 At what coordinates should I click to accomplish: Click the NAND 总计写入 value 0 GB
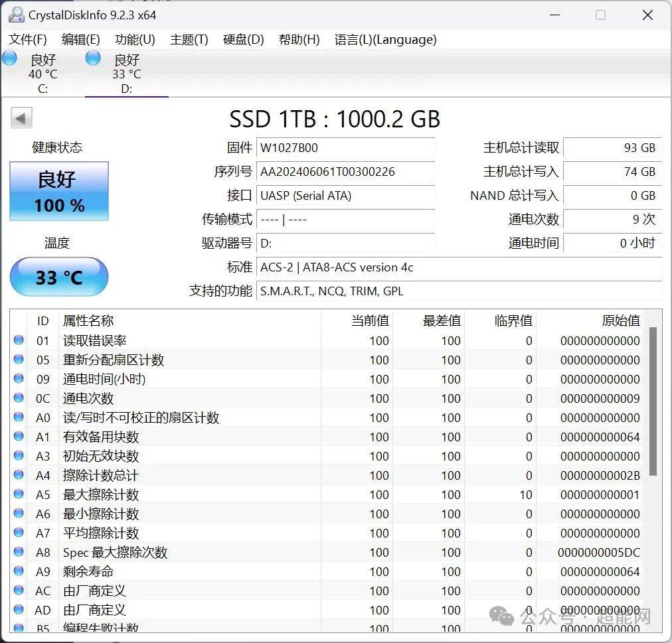[613, 196]
